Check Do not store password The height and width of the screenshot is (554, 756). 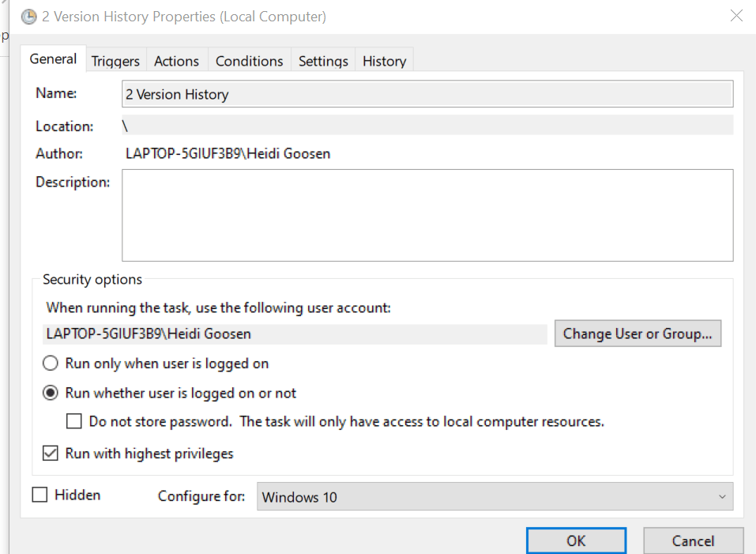click(73, 421)
